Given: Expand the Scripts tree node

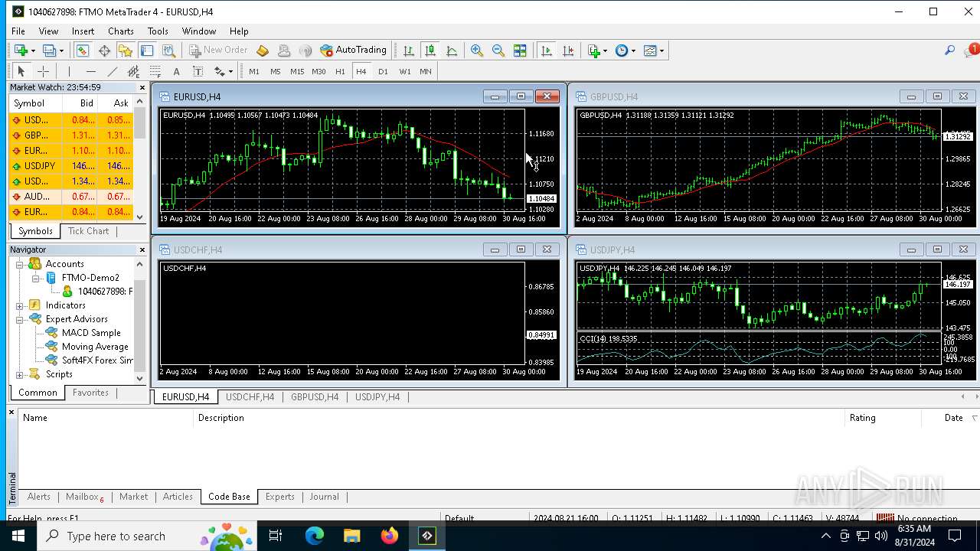Looking at the screenshot, I should 20,374.
